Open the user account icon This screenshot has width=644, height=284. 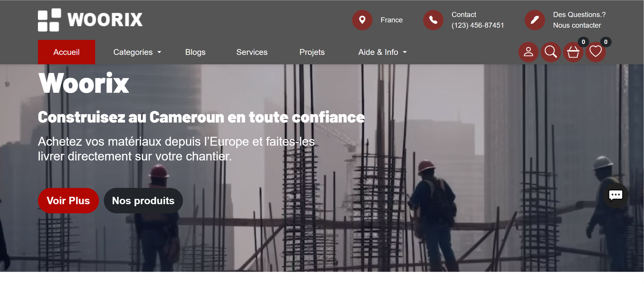point(528,52)
